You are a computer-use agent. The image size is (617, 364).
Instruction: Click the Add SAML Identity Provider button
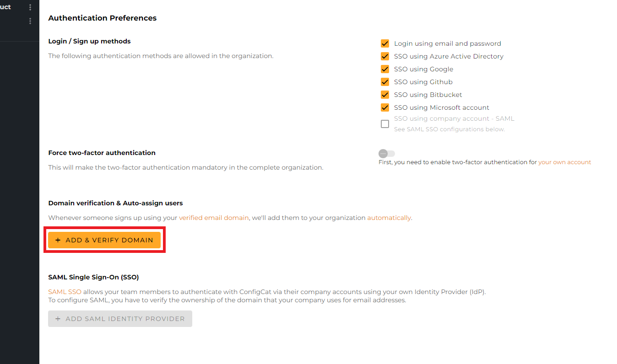point(120,318)
